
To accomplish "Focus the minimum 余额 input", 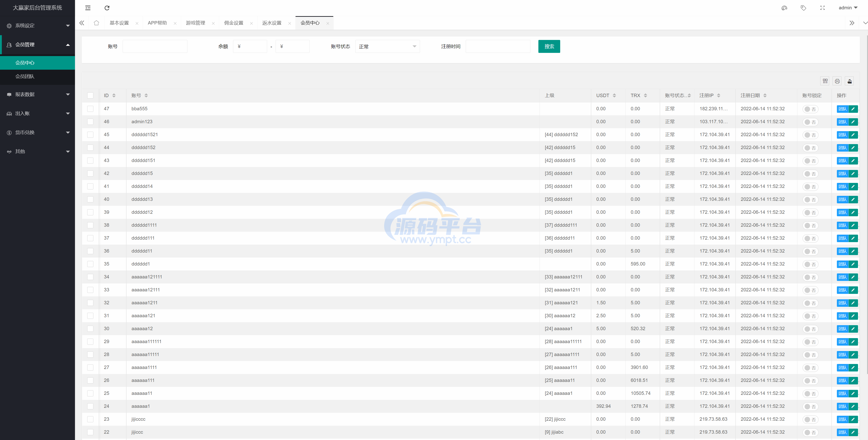I will (250, 47).
